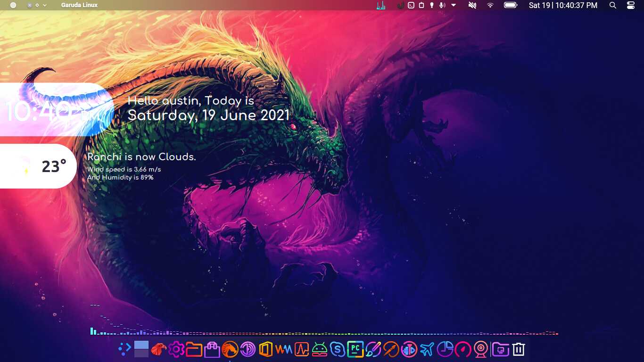This screenshot has width=644, height=362.
Task: Launch the red eagle Garuda icon in the dock
Action: tap(159, 349)
